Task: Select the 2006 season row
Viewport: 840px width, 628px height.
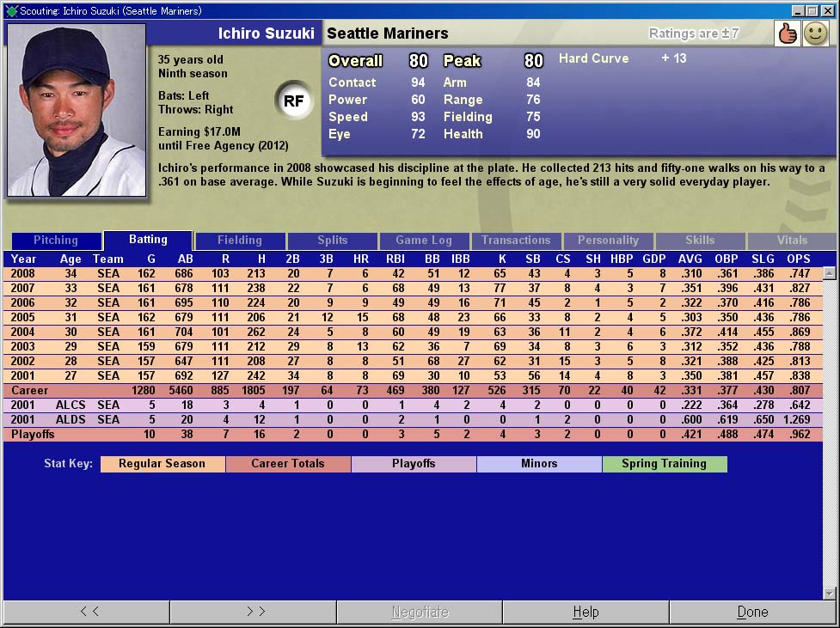Action: [413, 302]
